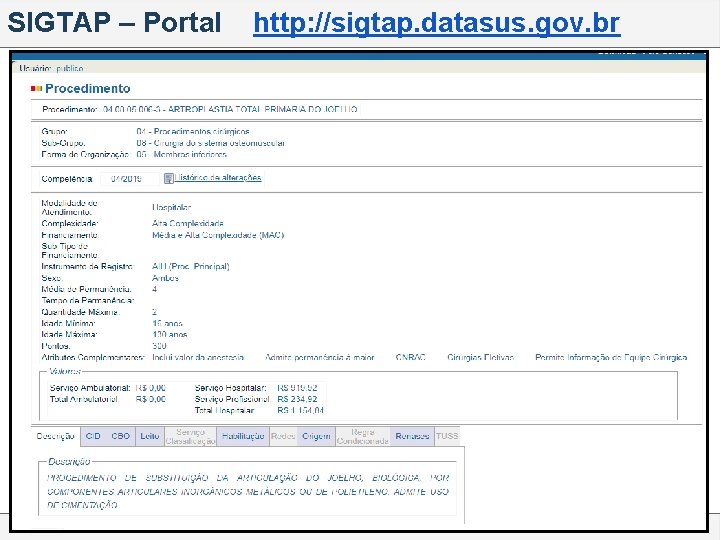Image resolution: width=720 pixels, height=540 pixels.
Task: Click the history icon beside Histórico de alterações
Action: [169, 178]
